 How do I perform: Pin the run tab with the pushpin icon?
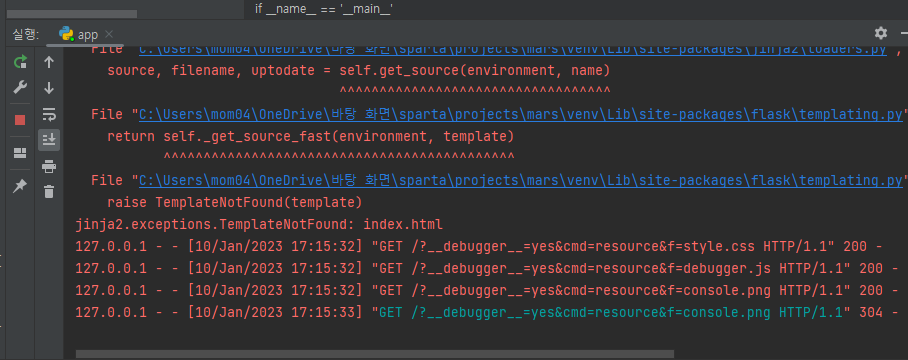(20, 186)
